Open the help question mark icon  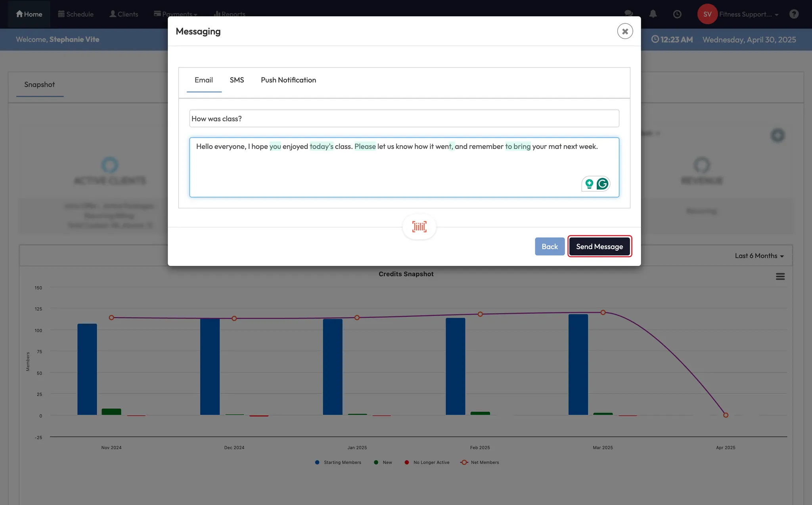794,14
